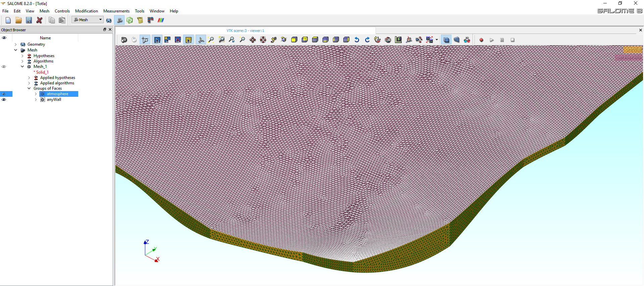Toggle the orthogonal projection mode cube icon
Screen dimensions: 644x286
[446, 40]
